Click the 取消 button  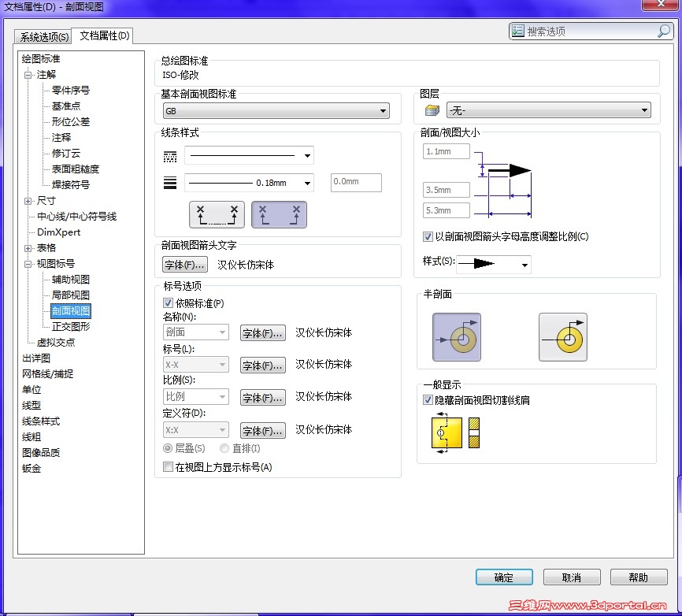tap(572, 577)
